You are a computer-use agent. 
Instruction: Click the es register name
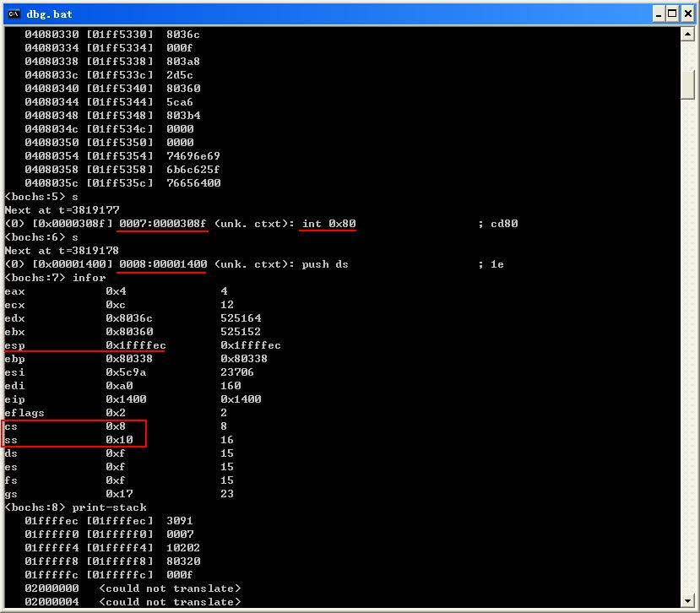[11, 467]
